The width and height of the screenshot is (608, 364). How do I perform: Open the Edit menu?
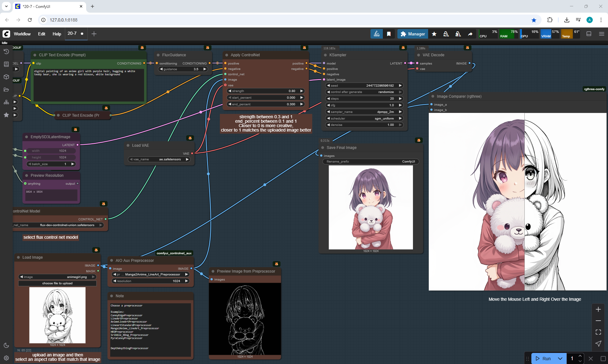pos(41,34)
